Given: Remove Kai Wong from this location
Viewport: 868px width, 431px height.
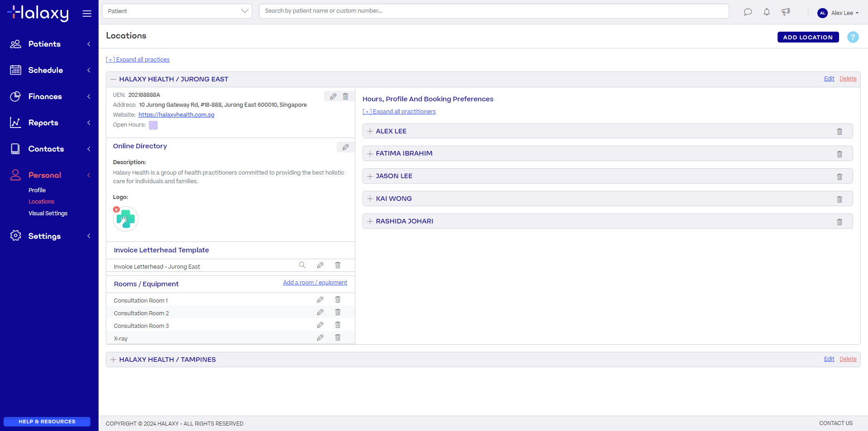Looking at the screenshot, I should pyautogui.click(x=840, y=199).
